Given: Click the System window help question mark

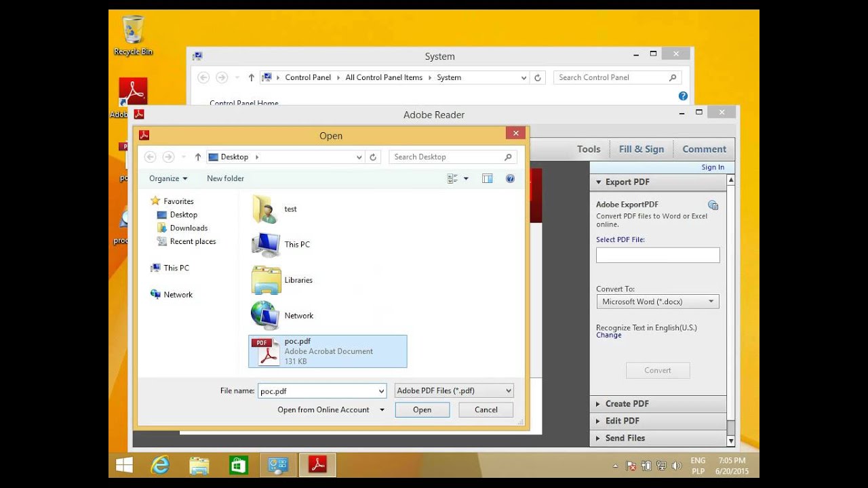Looking at the screenshot, I should pos(683,96).
